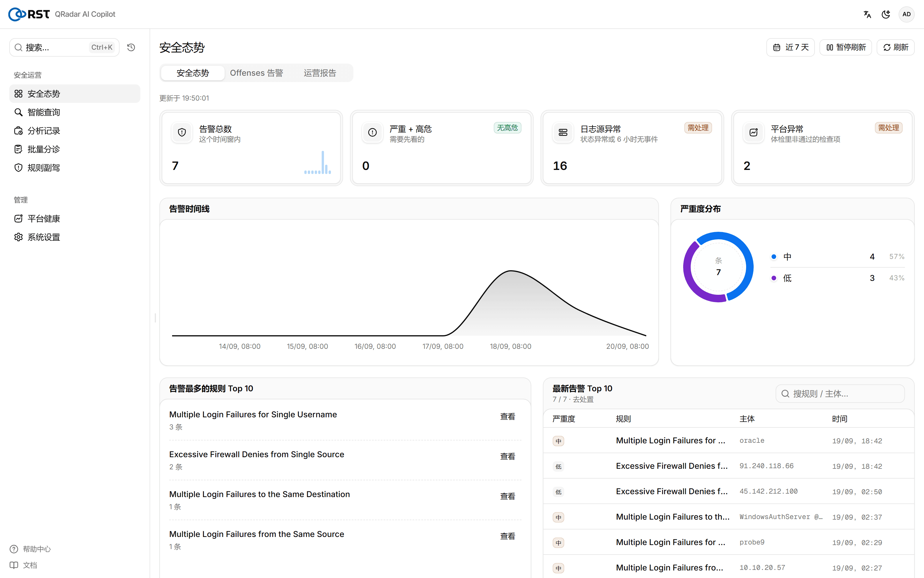Click the 低 severity badge on 91.240.118.66 row
The image size is (924, 578).
coord(558,466)
